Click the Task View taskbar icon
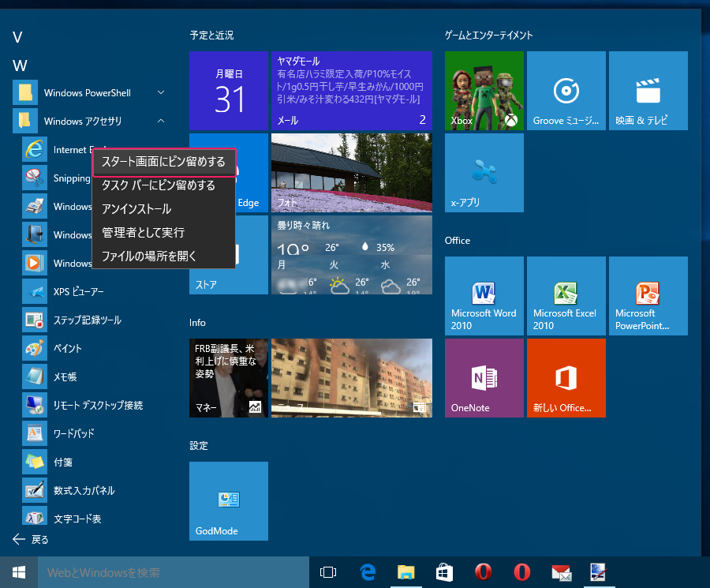The height and width of the screenshot is (588, 710). pos(328,572)
